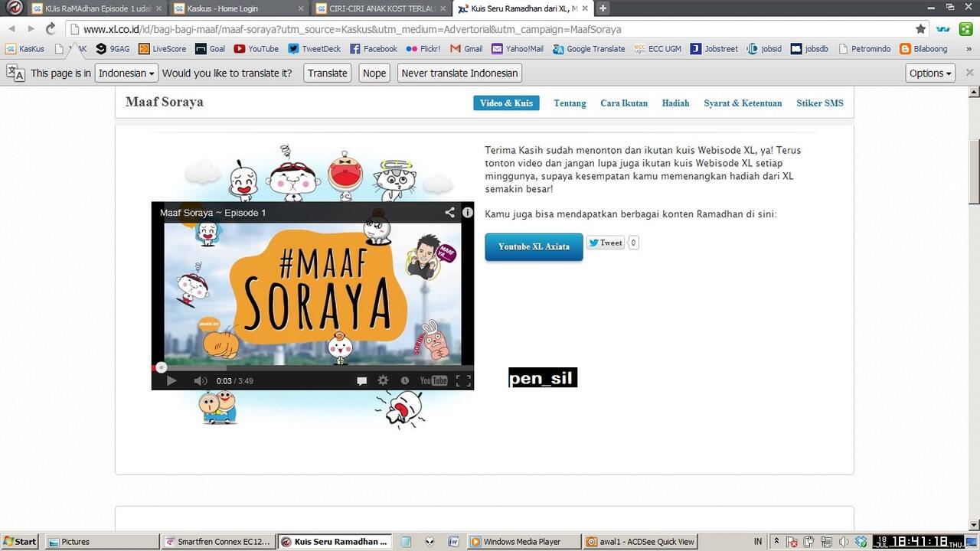Reload the current page

pos(51,29)
